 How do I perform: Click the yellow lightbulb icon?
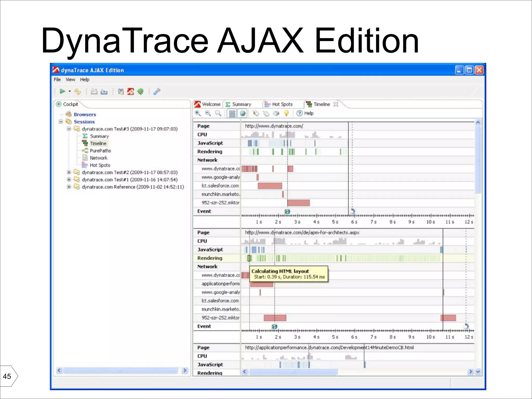[x=286, y=113]
